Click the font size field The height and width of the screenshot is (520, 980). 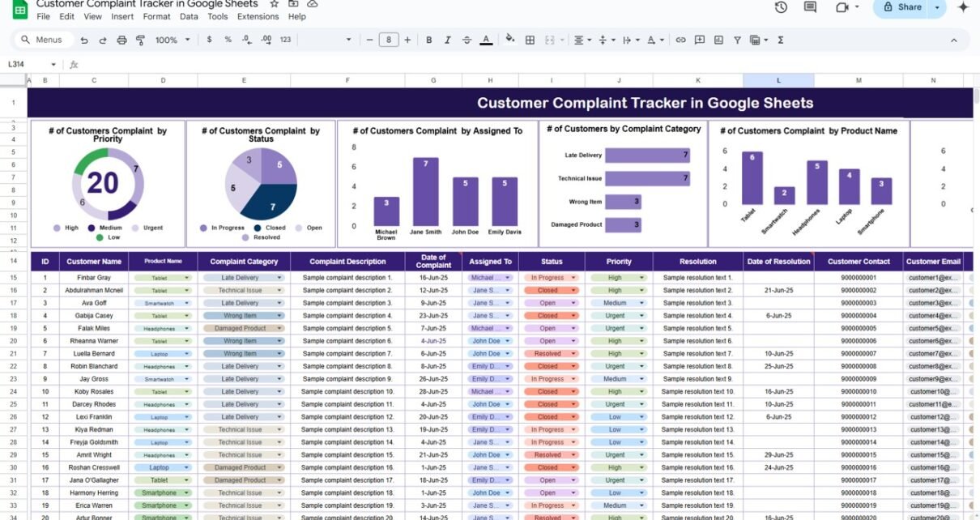(x=389, y=40)
